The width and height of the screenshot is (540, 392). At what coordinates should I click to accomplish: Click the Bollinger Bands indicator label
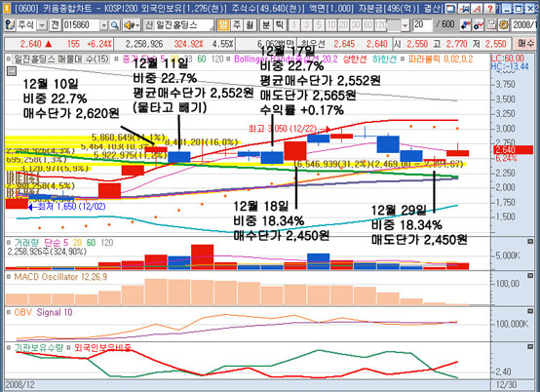click(x=286, y=59)
